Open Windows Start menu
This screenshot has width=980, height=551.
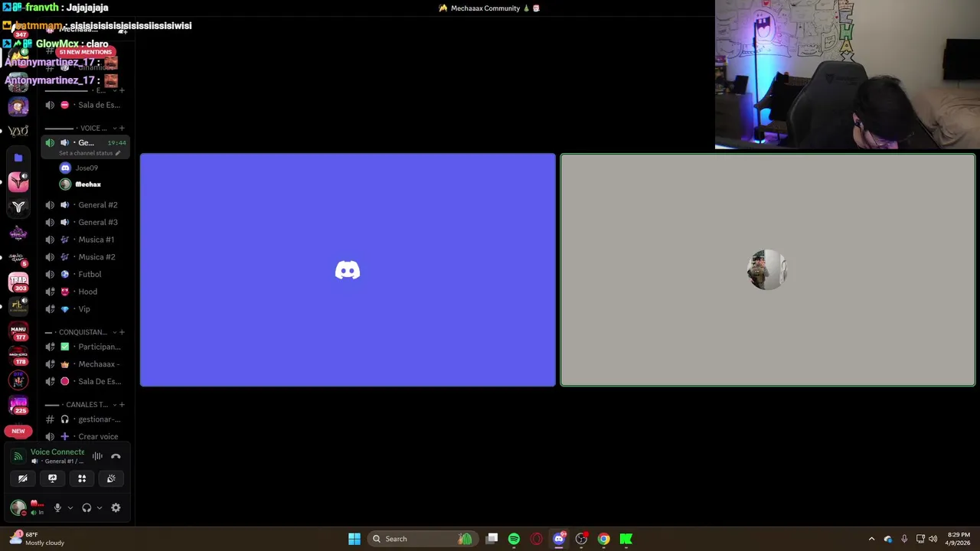click(354, 539)
